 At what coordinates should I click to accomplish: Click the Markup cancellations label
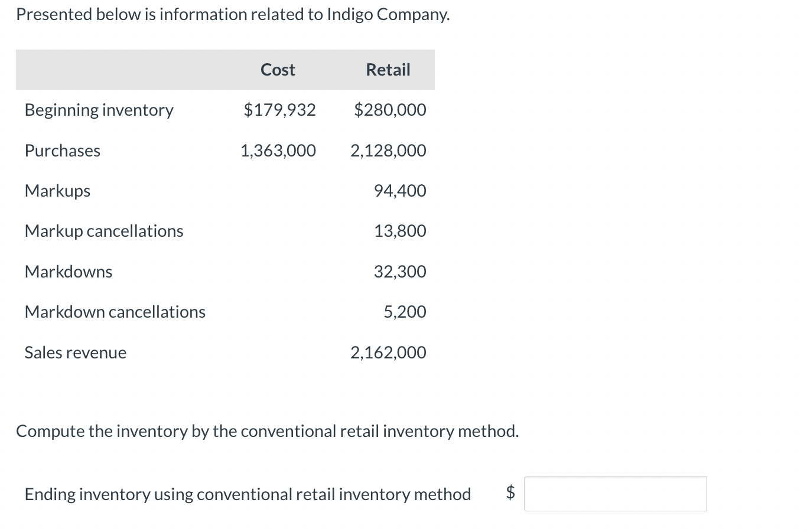[x=104, y=231]
